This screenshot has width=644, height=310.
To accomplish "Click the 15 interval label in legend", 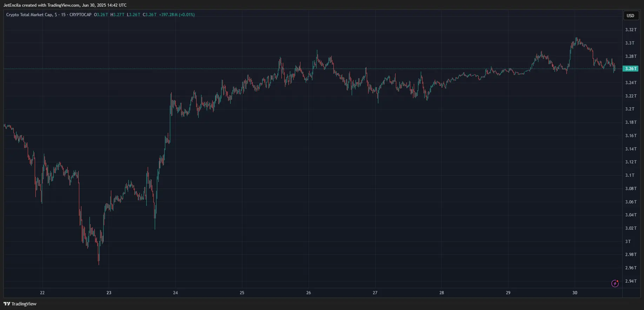I will [x=63, y=15].
